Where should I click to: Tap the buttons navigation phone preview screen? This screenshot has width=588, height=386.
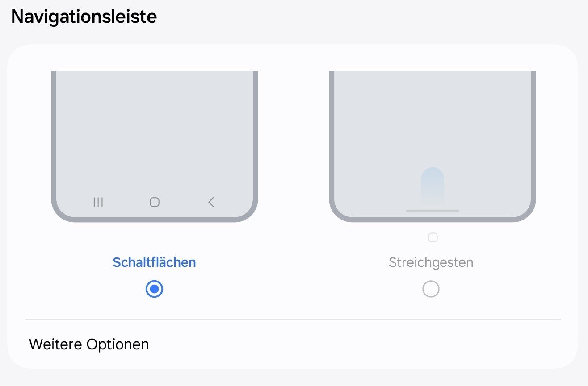coord(155,134)
